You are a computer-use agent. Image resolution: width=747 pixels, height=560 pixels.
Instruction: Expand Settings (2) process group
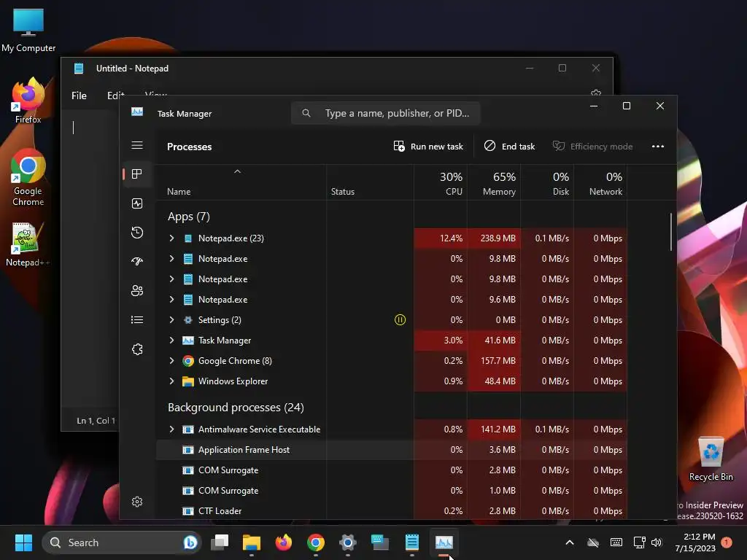(172, 320)
